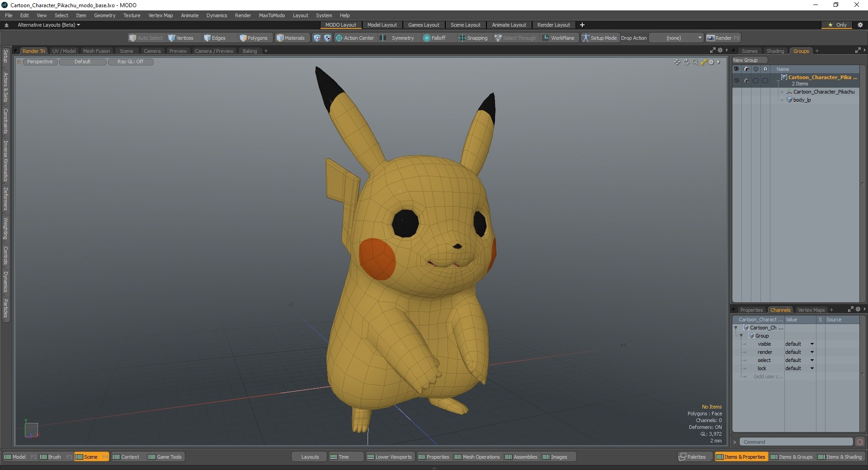Image resolution: width=868 pixels, height=470 pixels.
Task: Toggle visibility eye for Cartoon_Character_Pika group
Action: pos(736,80)
